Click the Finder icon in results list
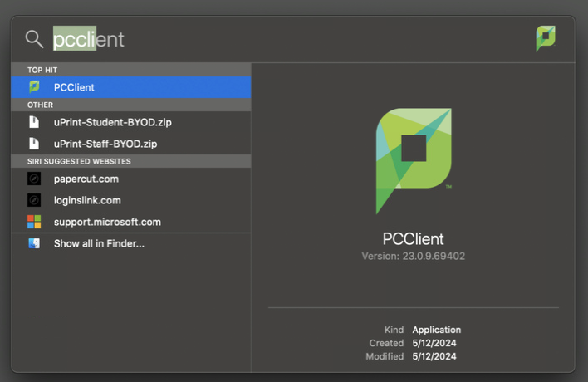588x382 pixels. pos(34,243)
